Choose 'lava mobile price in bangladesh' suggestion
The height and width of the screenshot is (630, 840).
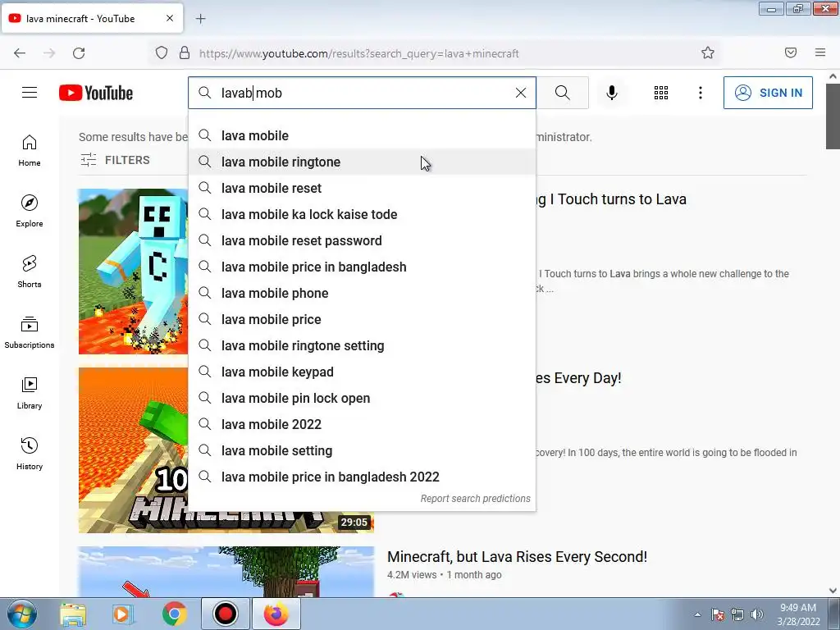[x=362, y=267]
